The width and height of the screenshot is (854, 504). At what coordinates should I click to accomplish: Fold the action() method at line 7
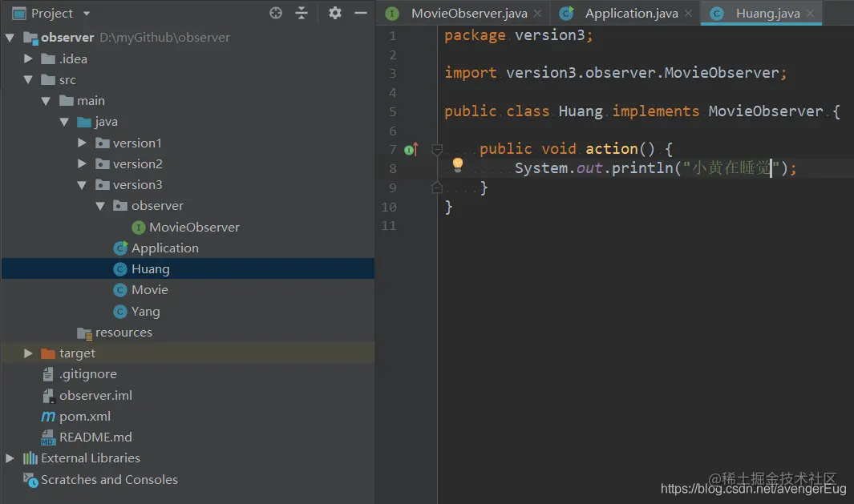[436, 149]
